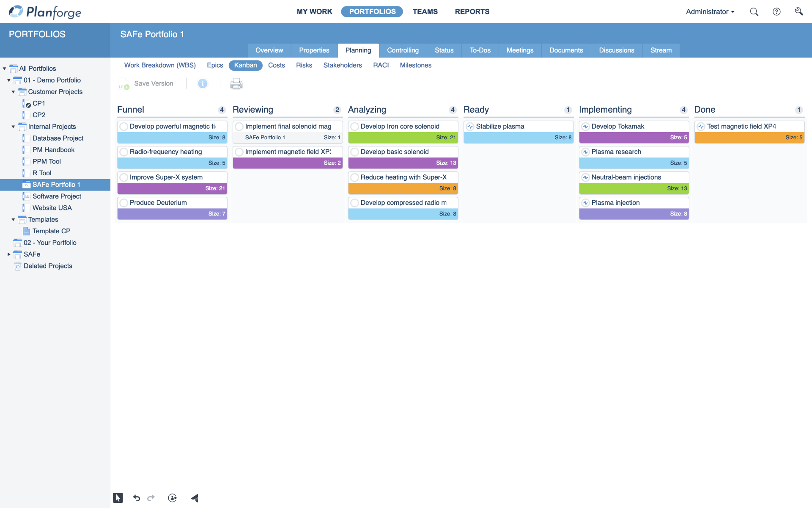
Task: Click the redo arrow icon
Action: (x=151, y=498)
